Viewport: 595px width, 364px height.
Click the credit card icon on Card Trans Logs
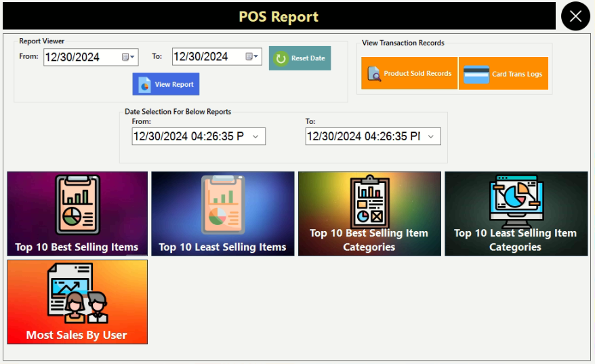tap(476, 75)
